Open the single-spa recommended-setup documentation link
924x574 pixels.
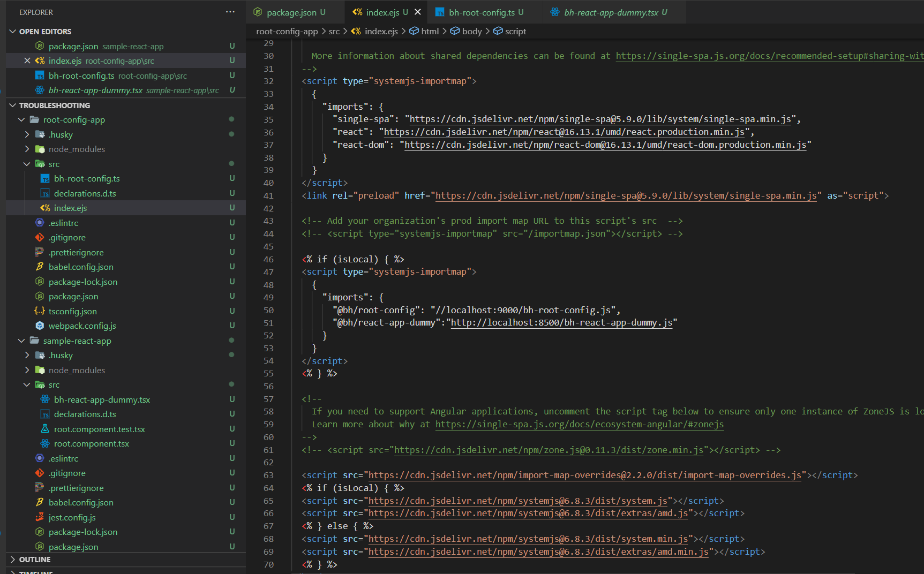click(x=750, y=56)
